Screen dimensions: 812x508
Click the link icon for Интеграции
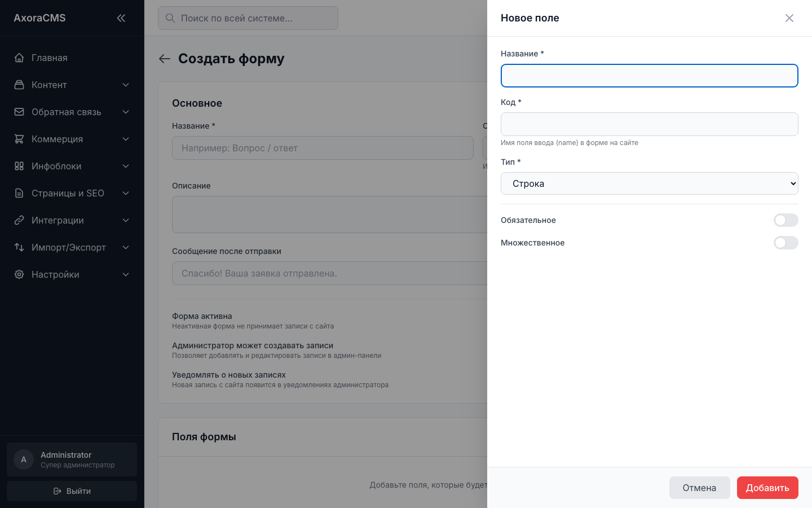tap(19, 220)
